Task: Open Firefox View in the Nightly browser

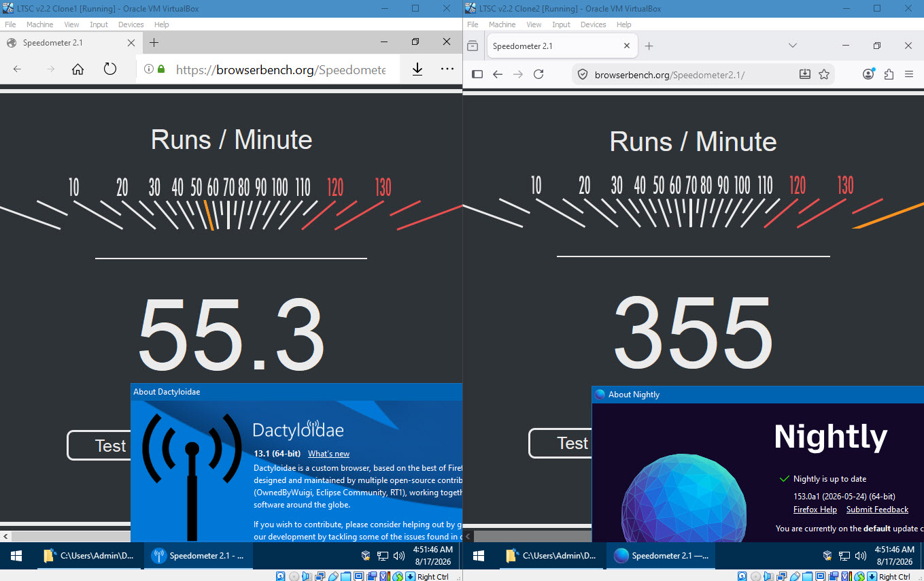Action: point(473,46)
